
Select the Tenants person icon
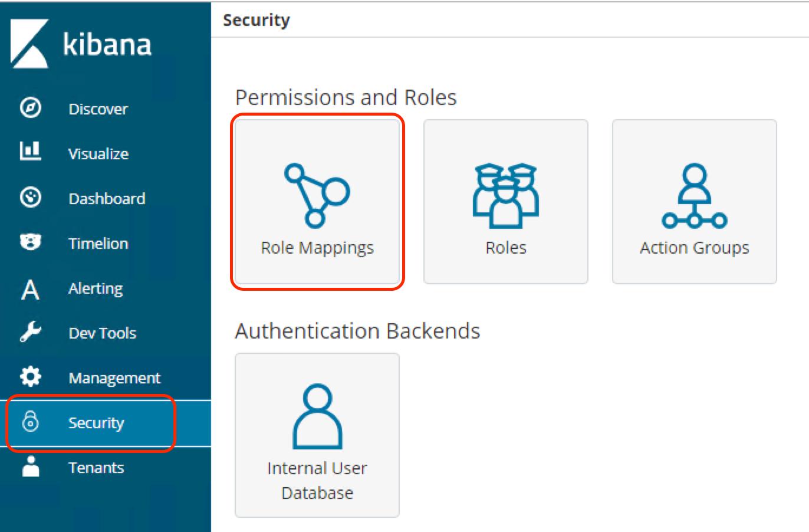[x=30, y=467]
